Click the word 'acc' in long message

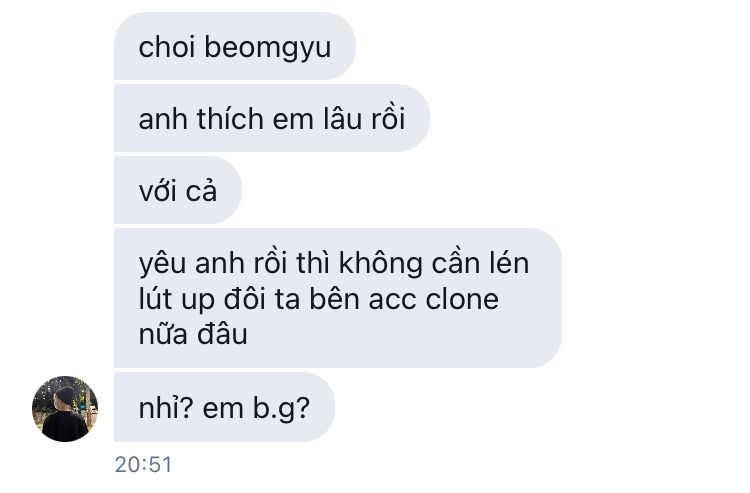[392, 301]
